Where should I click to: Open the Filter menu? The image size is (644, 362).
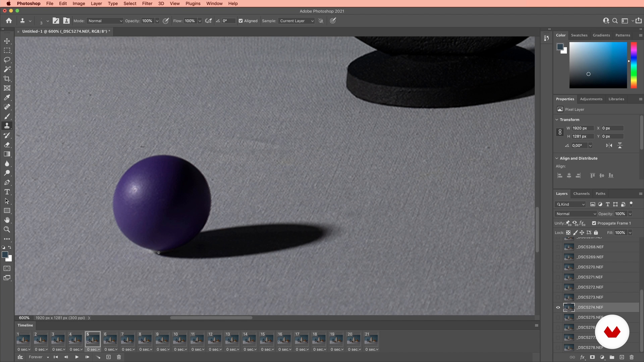pos(147,3)
